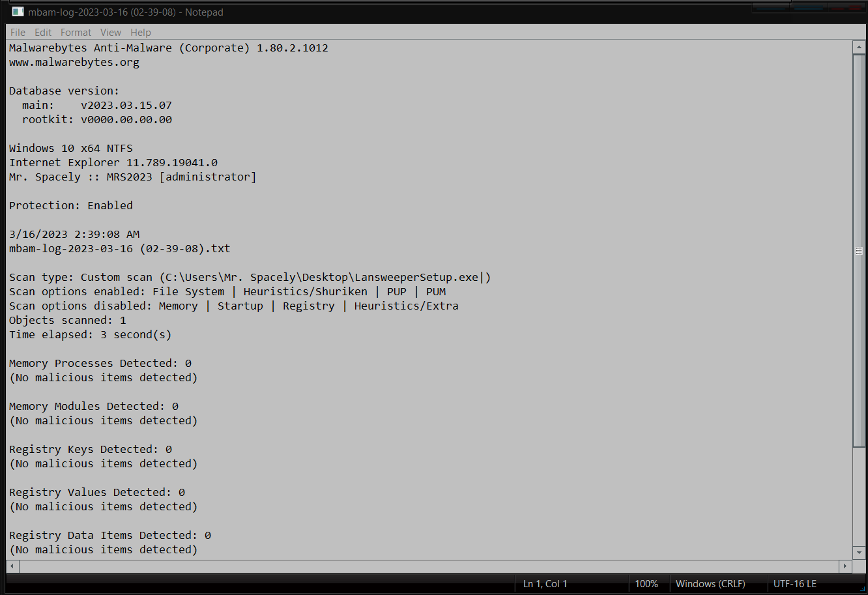Click the window title 'mbam-log-2023-03-16 (02-39-08) - Notepad'
The width and height of the screenshot is (868, 595).
(x=126, y=12)
